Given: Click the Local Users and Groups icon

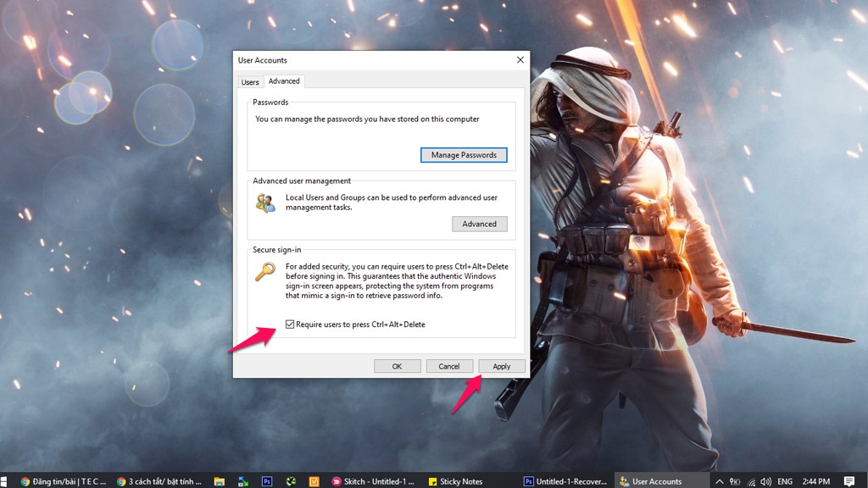Looking at the screenshot, I should 265,202.
